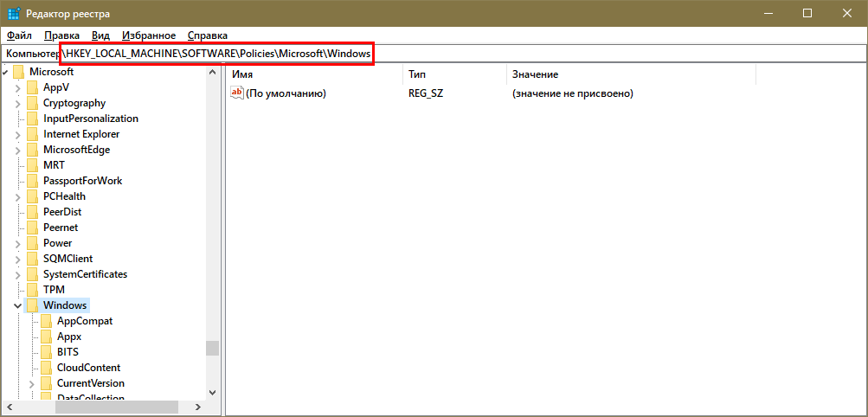Click the MicrosoftEdge folder icon

(x=33, y=150)
